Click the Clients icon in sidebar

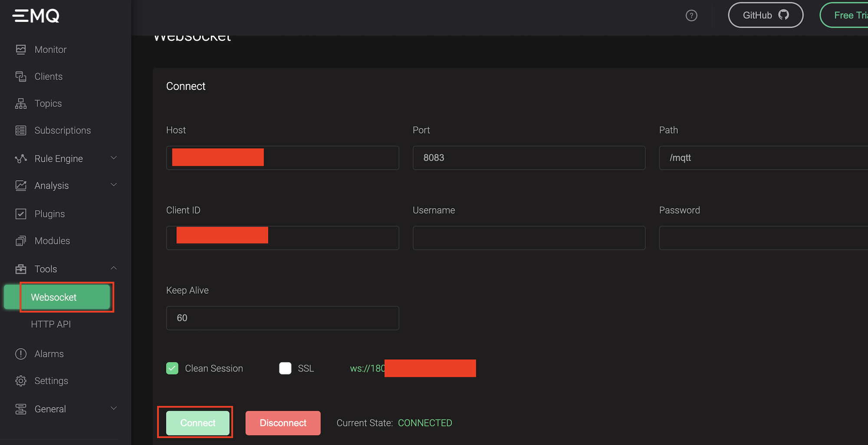pos(20,76)
